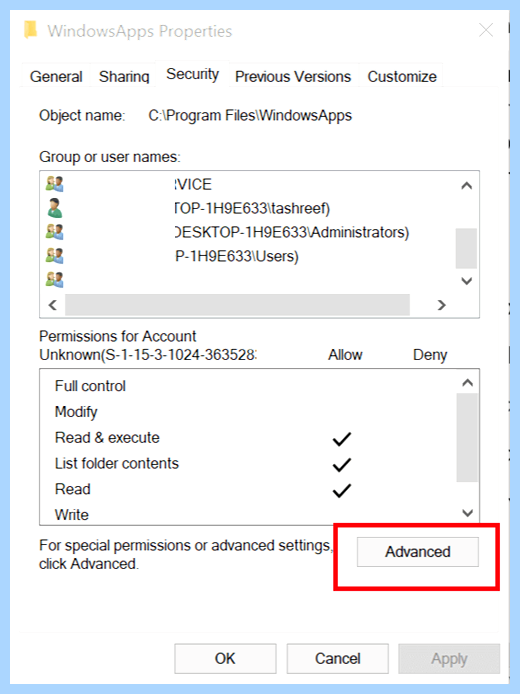Click the up arrow of the user-list scrollbar
This screenshot has height=694, width=520.
pyautogui.click(x=466, y=185)
